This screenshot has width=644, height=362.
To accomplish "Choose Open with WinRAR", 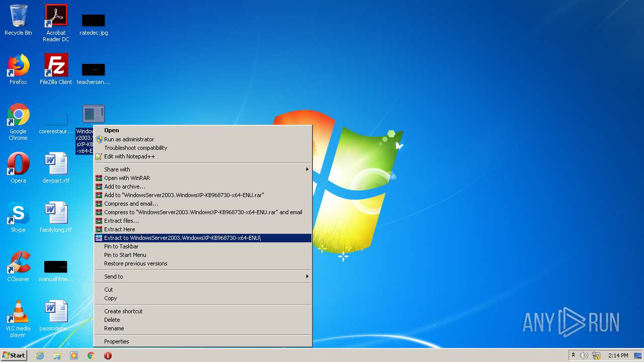I will [x=203, y=178].
